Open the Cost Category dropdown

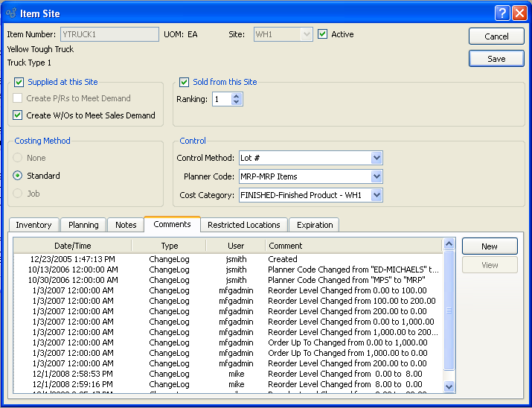(x=376, y=195)
